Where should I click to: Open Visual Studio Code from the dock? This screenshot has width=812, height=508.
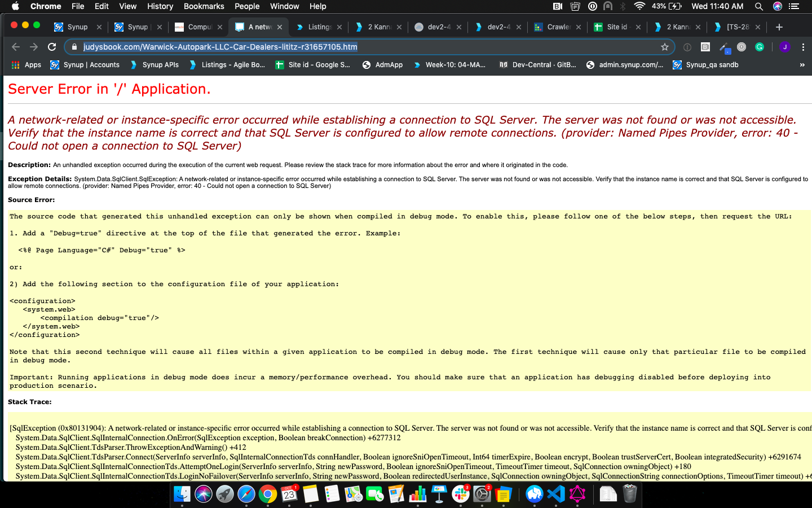point(556,494)
